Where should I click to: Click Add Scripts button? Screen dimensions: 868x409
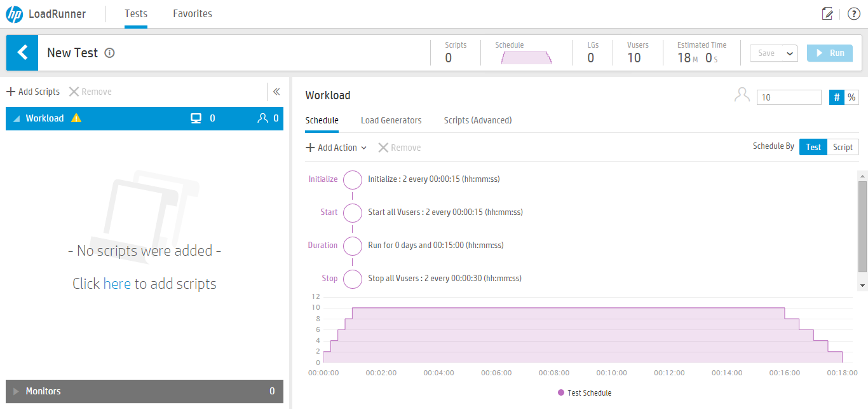point(33,92)
